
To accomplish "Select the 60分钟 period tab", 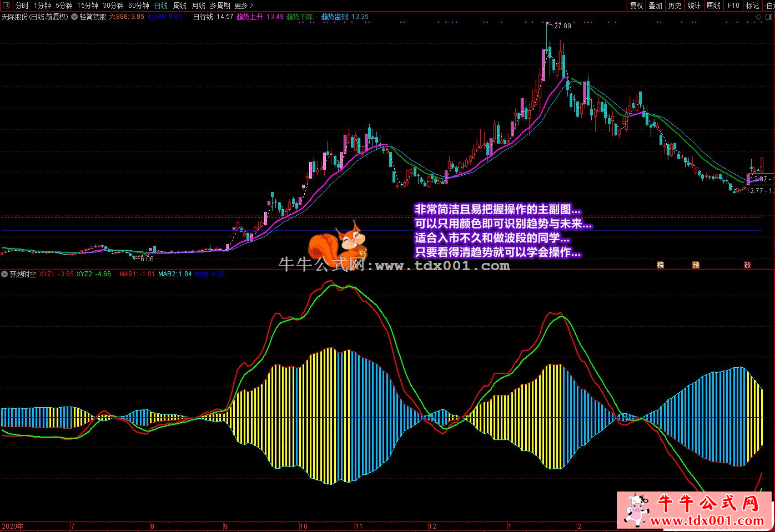I will click(x=139, y=6).
